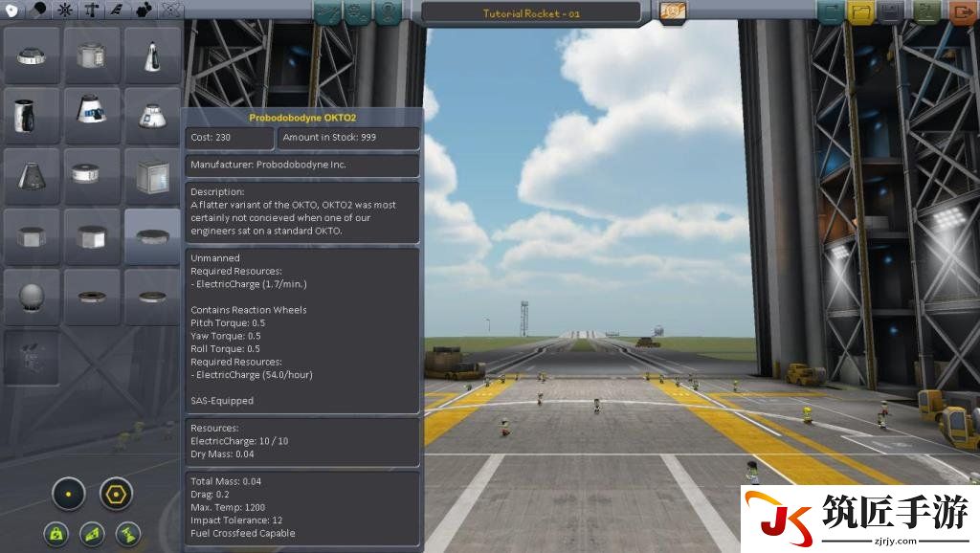Click the Fuel Crossfeed Capable line
Image resolution: width=980 pixels, height=553 pixels.
(x=243, y=534)
